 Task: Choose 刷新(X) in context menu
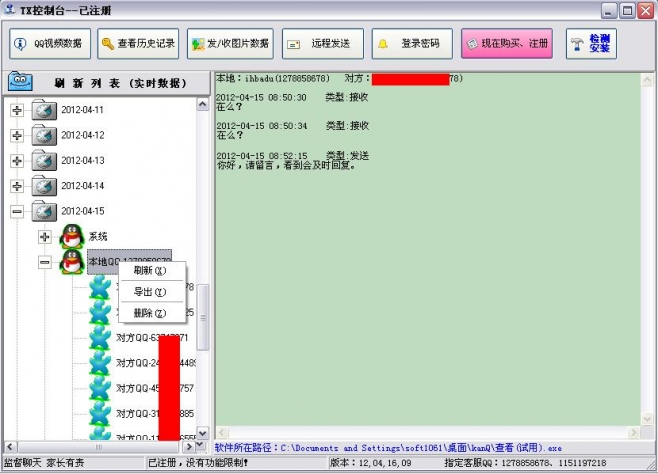click(x=150, y=271)
